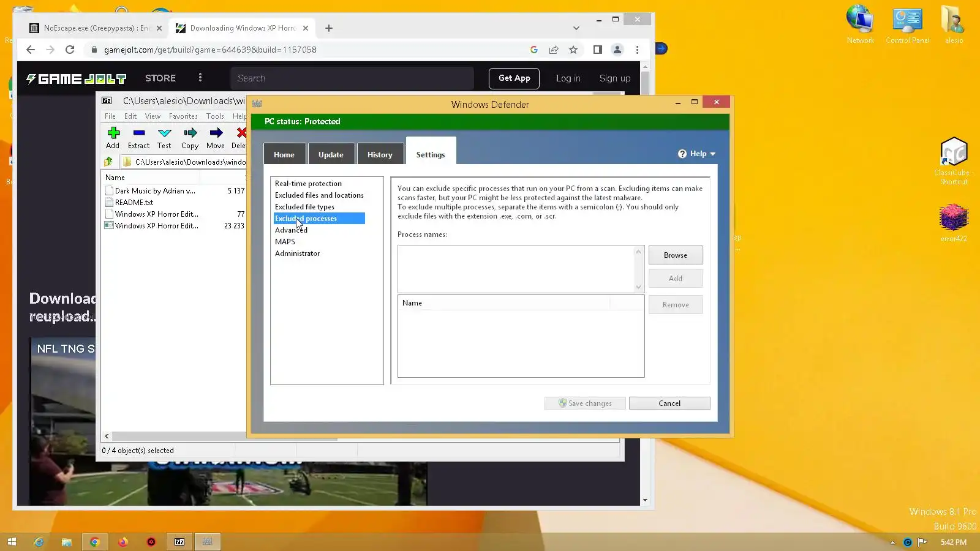Open Chrome's three-dot menu
This screenshot has height=551, width=980.
click(637, 50)
